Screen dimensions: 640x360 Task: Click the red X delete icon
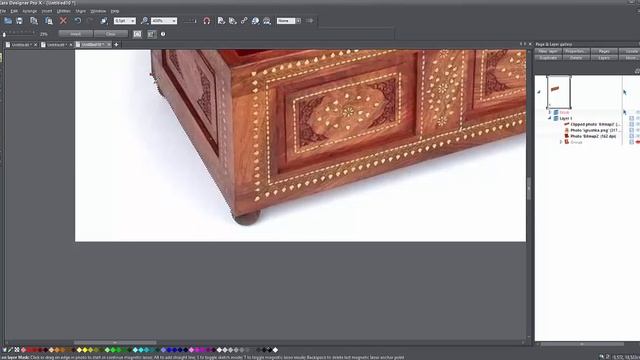click(63, 21)
